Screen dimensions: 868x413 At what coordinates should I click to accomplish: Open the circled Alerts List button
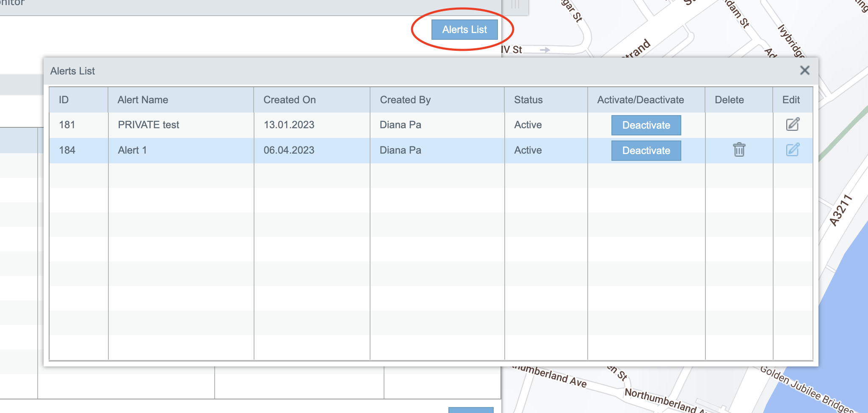click(464, 30)
